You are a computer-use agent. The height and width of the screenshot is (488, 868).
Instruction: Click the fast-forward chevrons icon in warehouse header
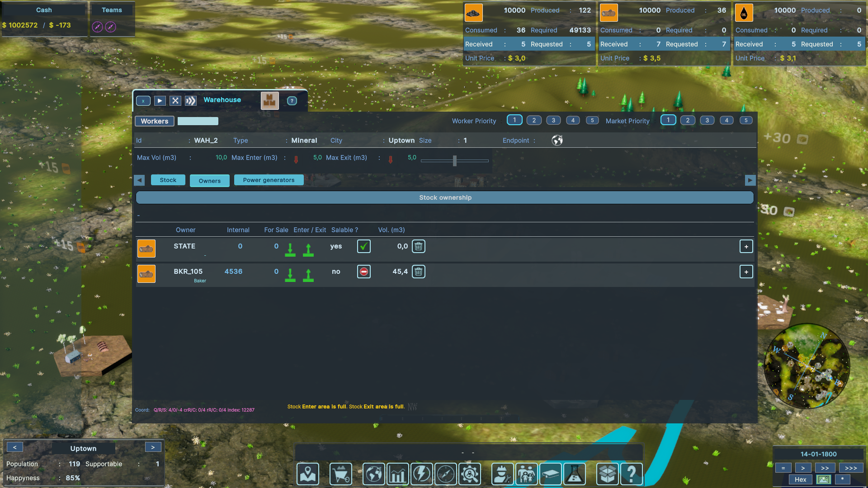coord(191,101)
